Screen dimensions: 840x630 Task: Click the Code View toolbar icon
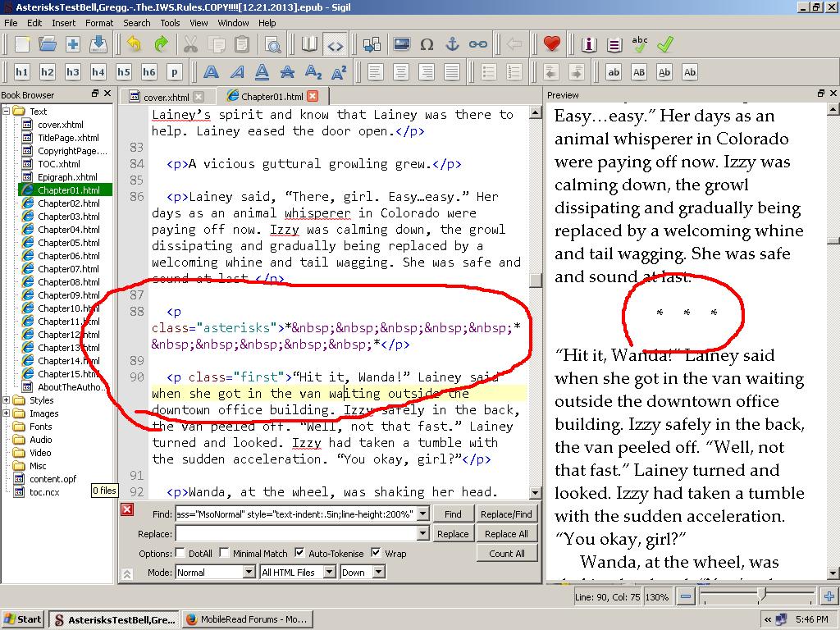[x=335, y=44]
